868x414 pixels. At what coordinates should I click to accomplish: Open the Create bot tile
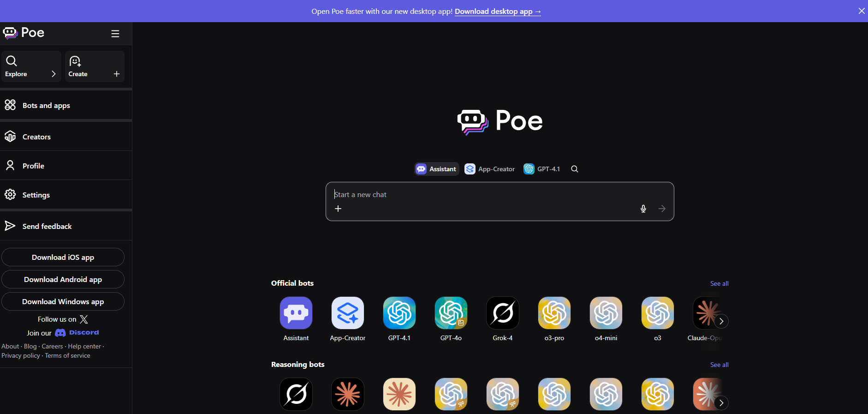95,66
